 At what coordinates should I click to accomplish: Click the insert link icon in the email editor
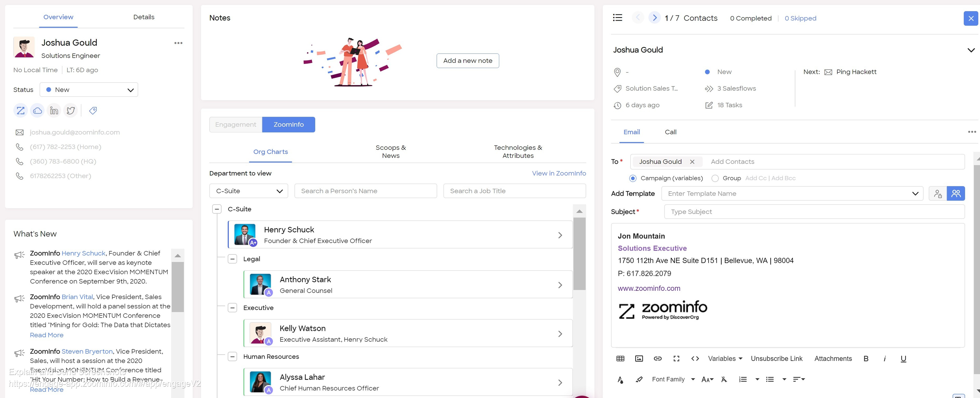(657, 358)
